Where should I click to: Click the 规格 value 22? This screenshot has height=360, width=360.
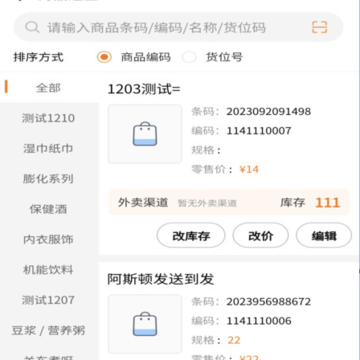pyautogui.click(x=234, y=340)
